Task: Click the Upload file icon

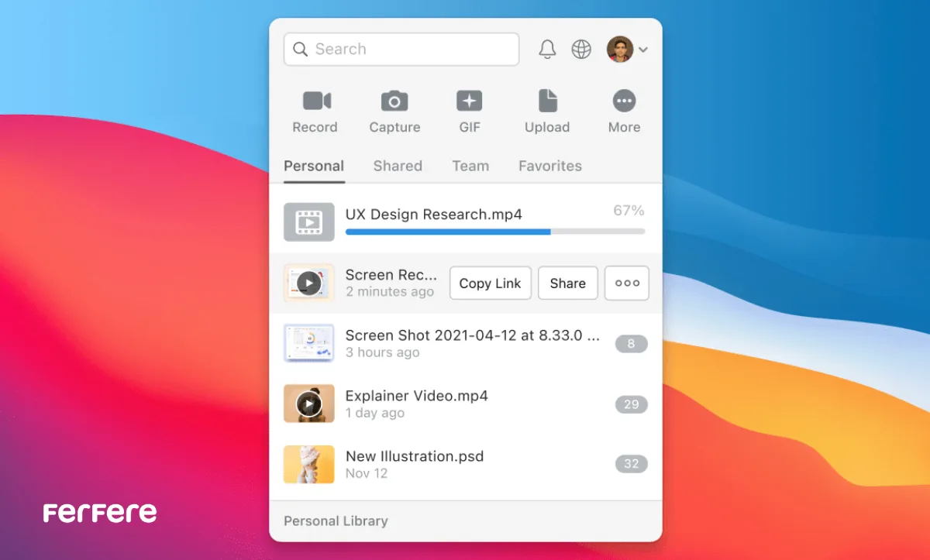Action: pyautogui.click(x=548, y=101)
